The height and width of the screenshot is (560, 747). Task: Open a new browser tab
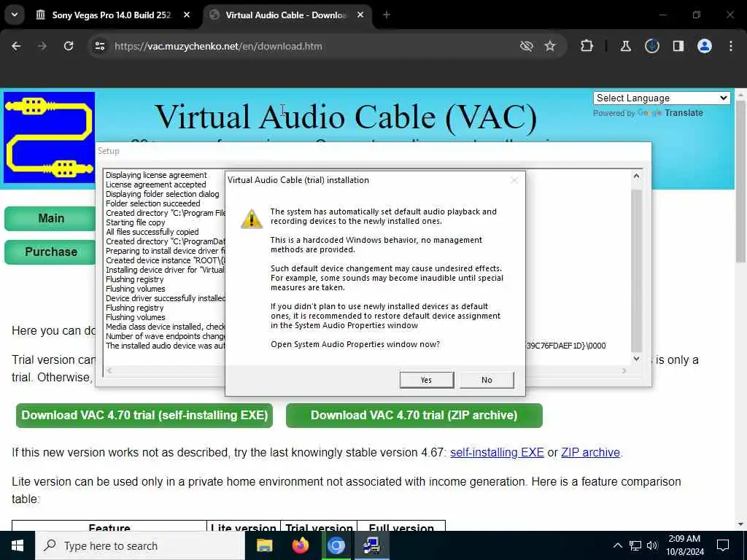[x=387, y=15]
